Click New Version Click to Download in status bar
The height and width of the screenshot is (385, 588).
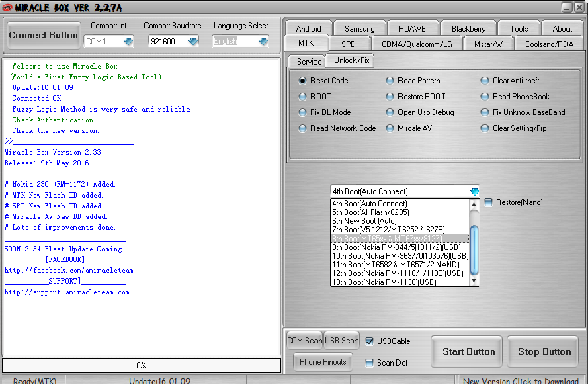point(521,381)
